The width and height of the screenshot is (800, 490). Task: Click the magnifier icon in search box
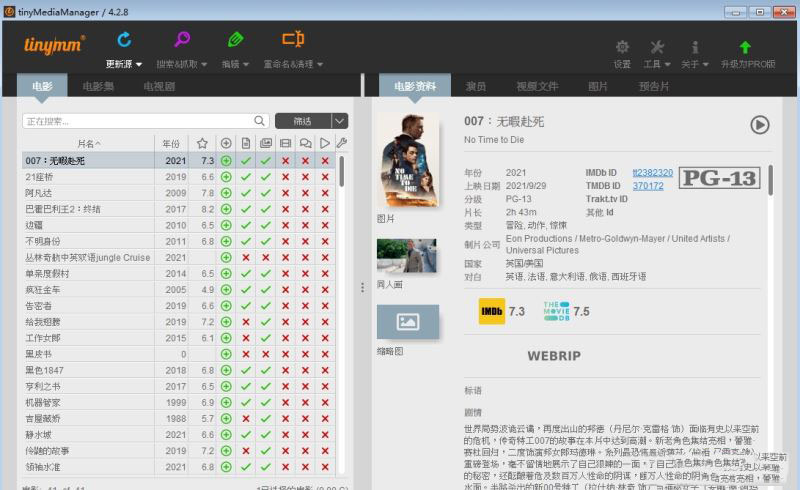[x=259, y=121]
